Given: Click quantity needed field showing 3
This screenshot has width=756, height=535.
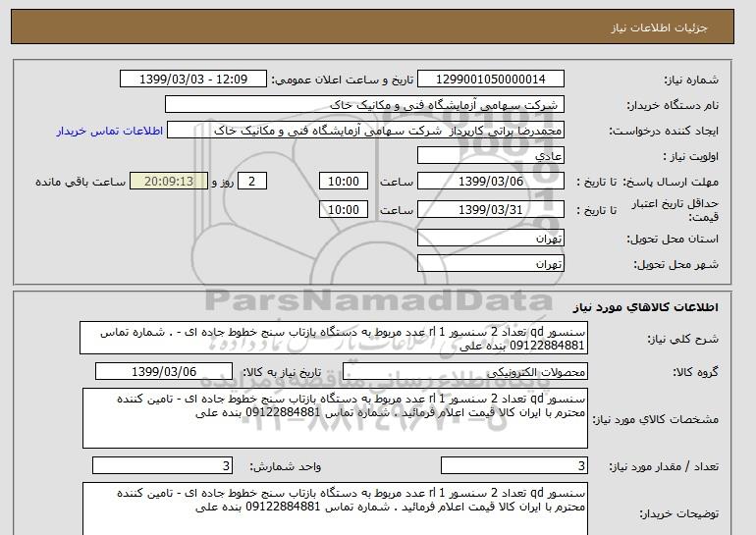Looking at the screenshot, I should [513, 465].
